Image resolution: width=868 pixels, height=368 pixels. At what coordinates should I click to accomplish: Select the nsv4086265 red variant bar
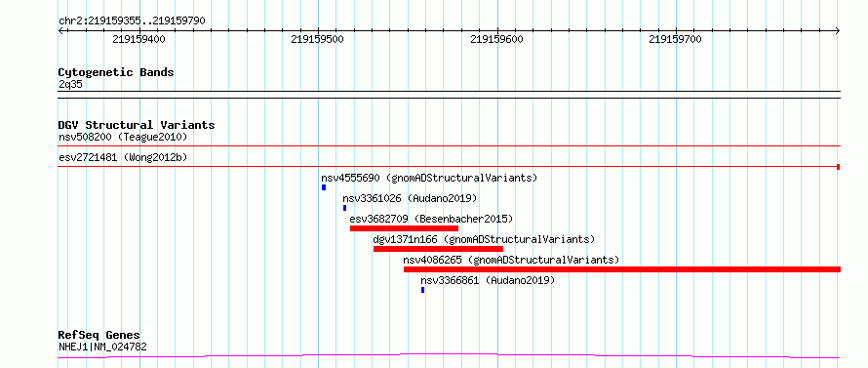[x=622, y=269]
